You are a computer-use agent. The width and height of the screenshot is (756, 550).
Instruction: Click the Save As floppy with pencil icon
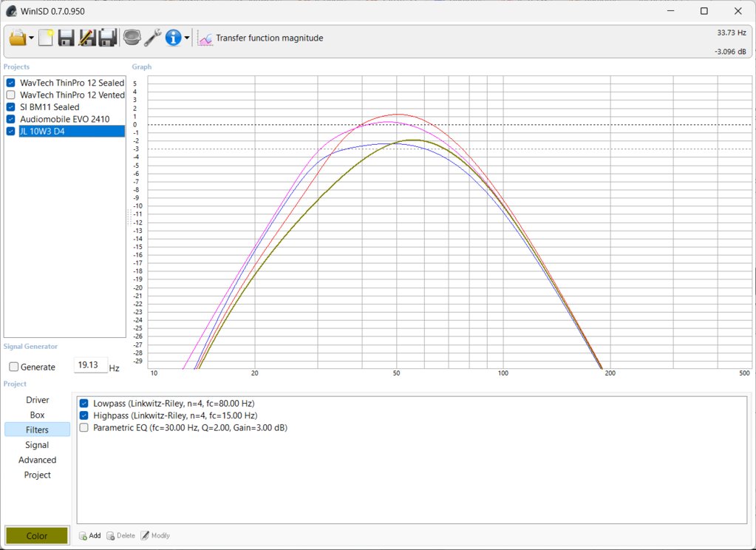coord(86,38)
